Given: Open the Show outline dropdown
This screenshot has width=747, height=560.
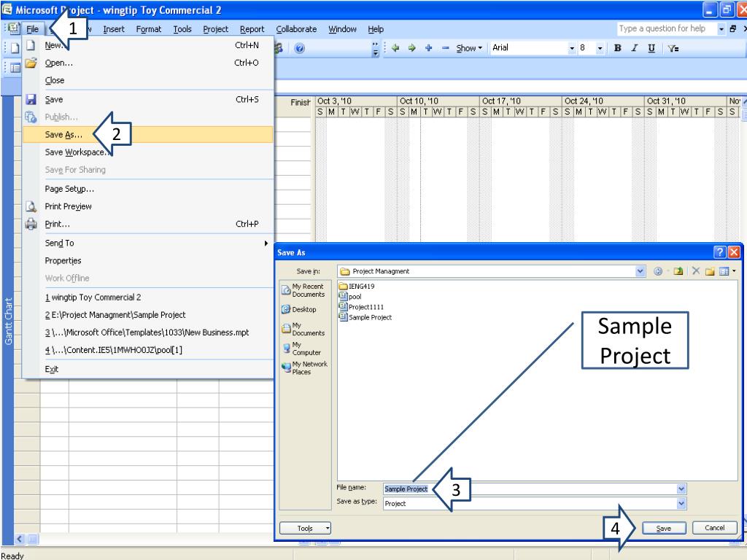Looking at the screenshot, I should coord(469,48).
